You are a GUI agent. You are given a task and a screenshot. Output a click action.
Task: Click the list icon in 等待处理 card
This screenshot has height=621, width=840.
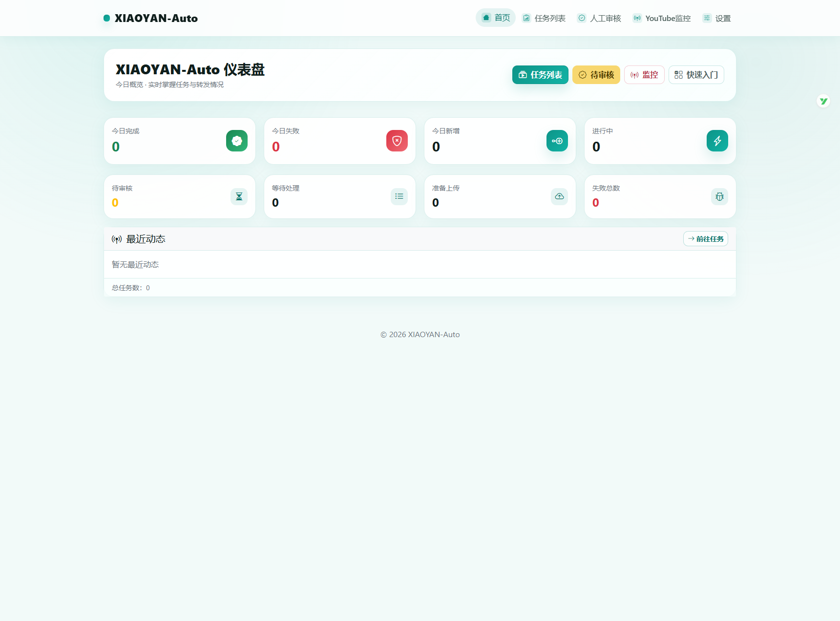(399, 196)
